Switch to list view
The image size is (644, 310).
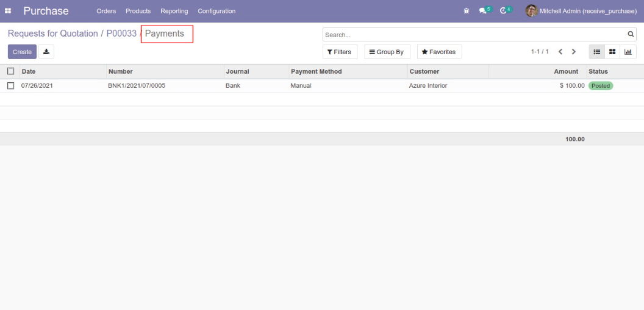(597, 52)
